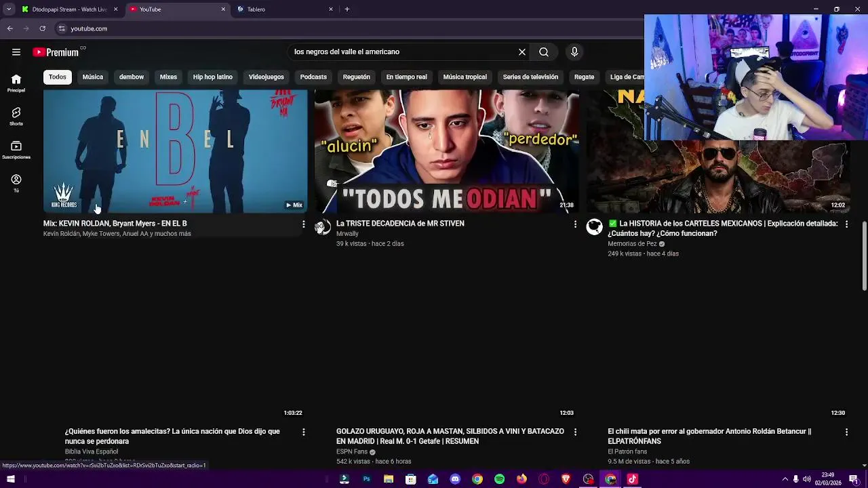The height and width of the screenshot is (488, 868).
Task: Open Discord from the taskbar
Action: [455, 479]
